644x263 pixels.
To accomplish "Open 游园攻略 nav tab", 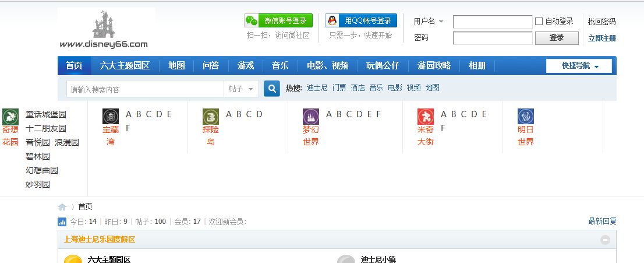I will pos(434,65).
